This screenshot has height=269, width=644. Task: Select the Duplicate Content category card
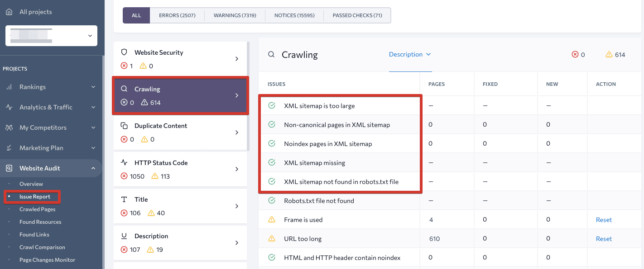click(180, 132)
